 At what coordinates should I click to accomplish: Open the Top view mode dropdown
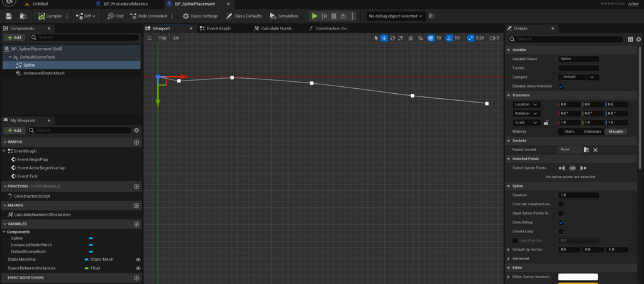[x=163, y=38]
